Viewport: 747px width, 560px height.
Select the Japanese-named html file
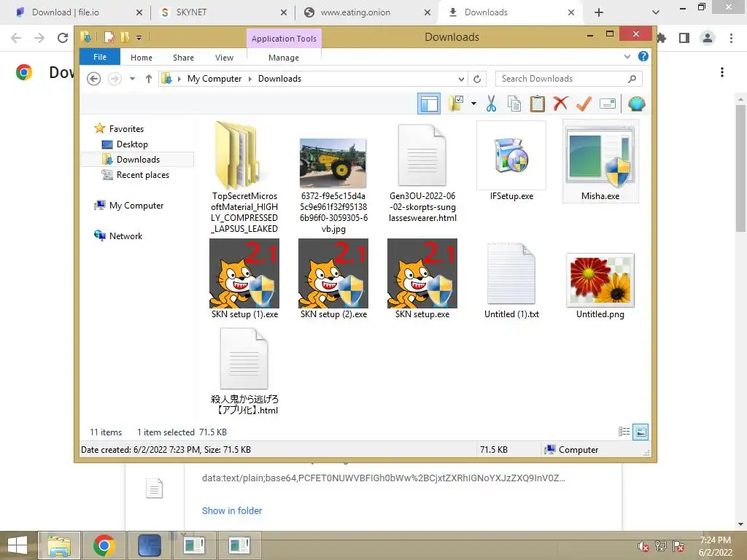pos(244,371)
